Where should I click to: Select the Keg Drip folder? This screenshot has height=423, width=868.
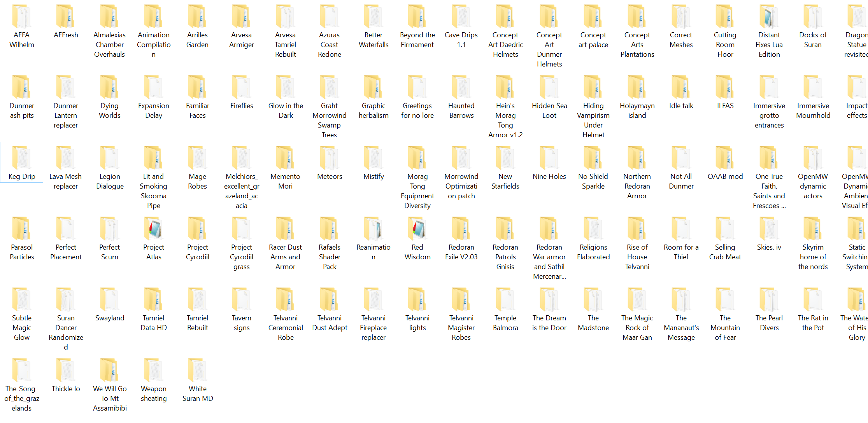point(22,159)
